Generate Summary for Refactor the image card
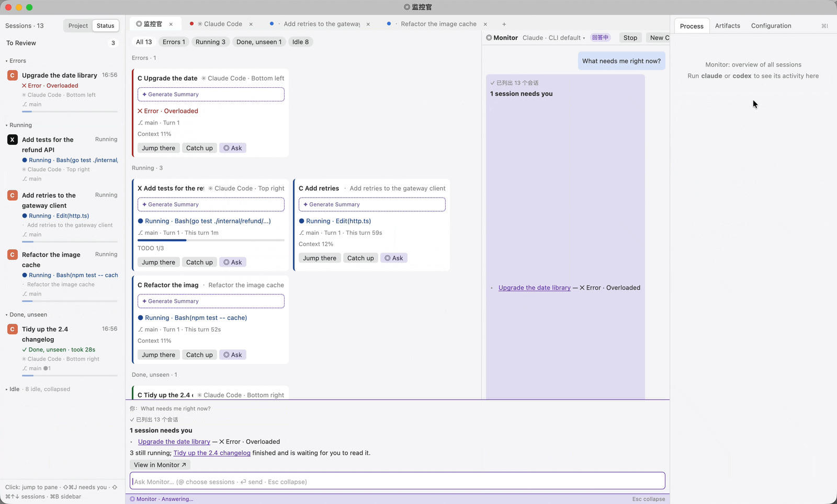This screenshot has width=837, height=504. (x=211, y=301)
